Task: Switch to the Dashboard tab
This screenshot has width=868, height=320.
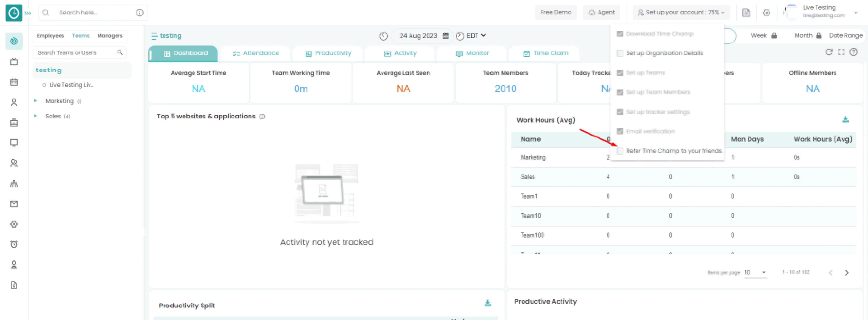Action: click(x=183, y=53)
